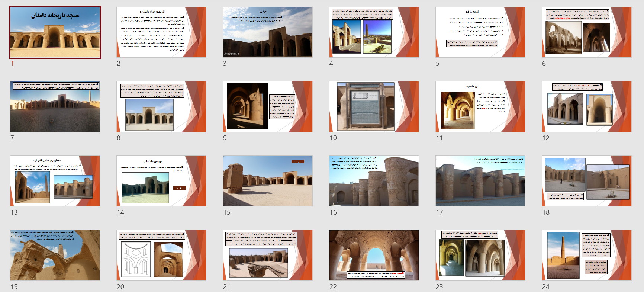Screen dimensions: 644x292
Task: Choose slide 19 with the ruined mud-brick arch
Action: [55, 256]
